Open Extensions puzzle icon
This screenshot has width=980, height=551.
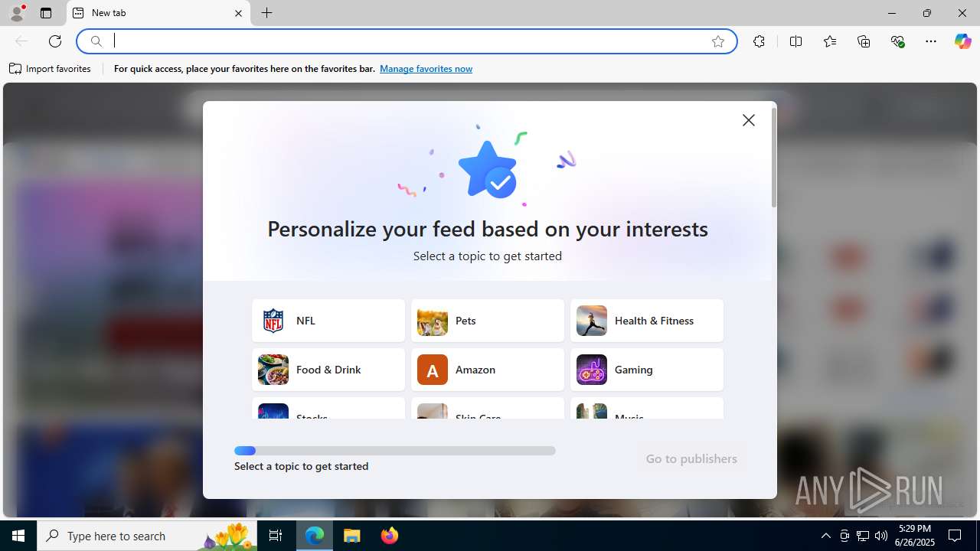click(x=759, y=41)
